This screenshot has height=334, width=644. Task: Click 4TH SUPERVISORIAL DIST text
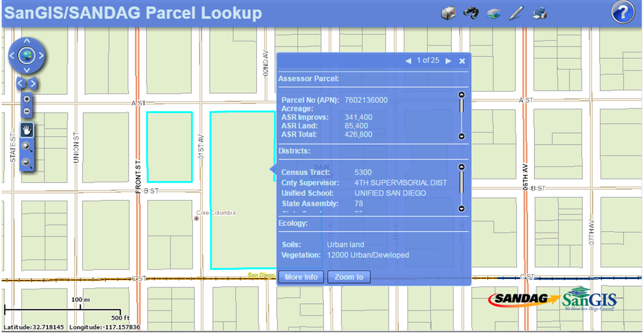pos(401,183)
